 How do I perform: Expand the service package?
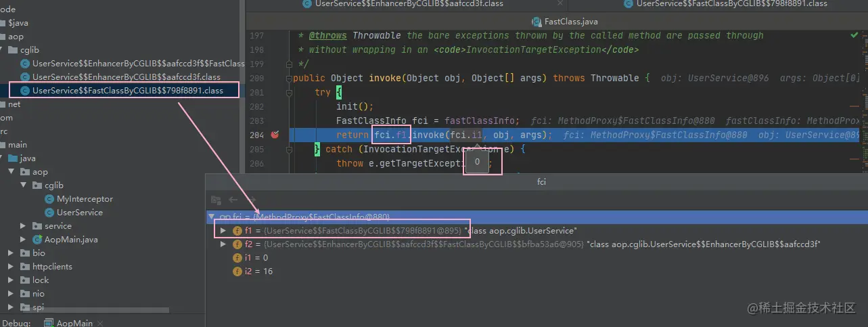pyautogui.click(x=24, y=226)
